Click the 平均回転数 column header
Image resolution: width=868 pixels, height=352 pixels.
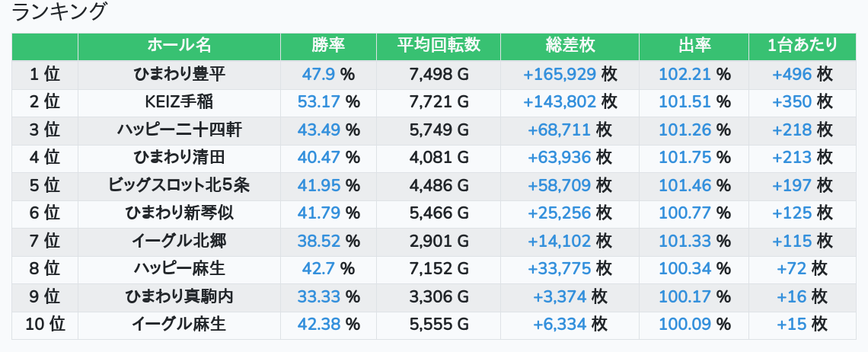coord(439,46)
